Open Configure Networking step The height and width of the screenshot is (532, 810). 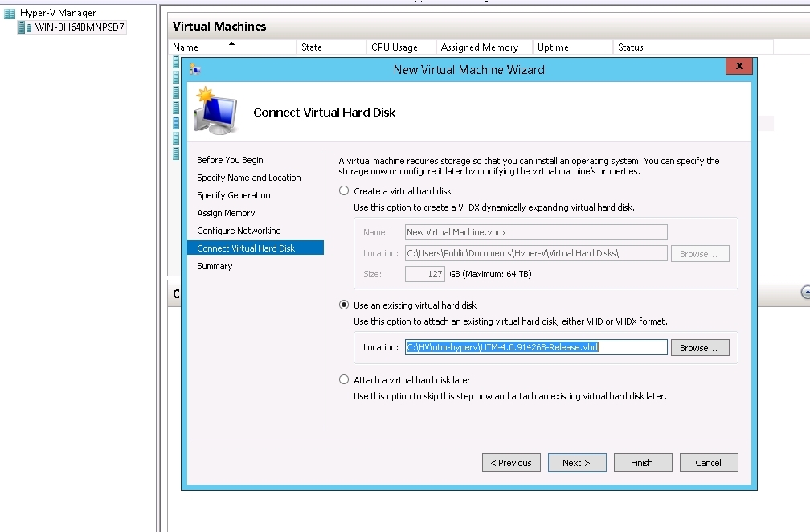[239, 231]
